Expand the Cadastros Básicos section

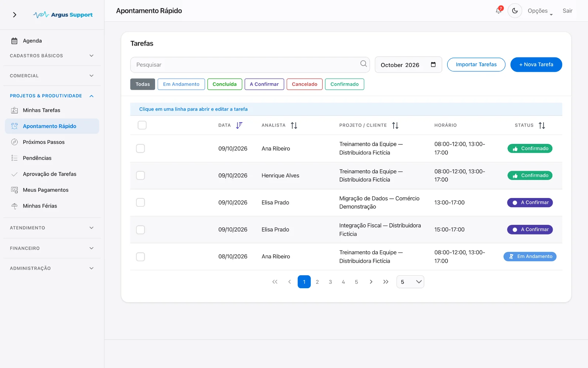[x=52, y=56]
